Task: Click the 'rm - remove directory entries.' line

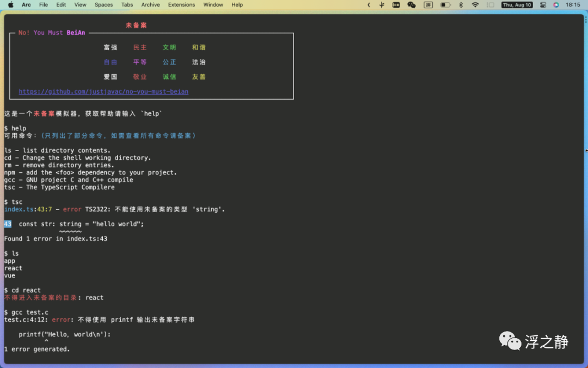Action: pyautogui.click(x=59, y=165)
